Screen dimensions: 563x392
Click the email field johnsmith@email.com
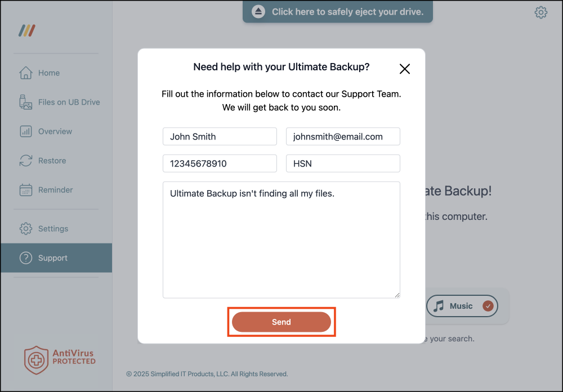pos(343,137)
